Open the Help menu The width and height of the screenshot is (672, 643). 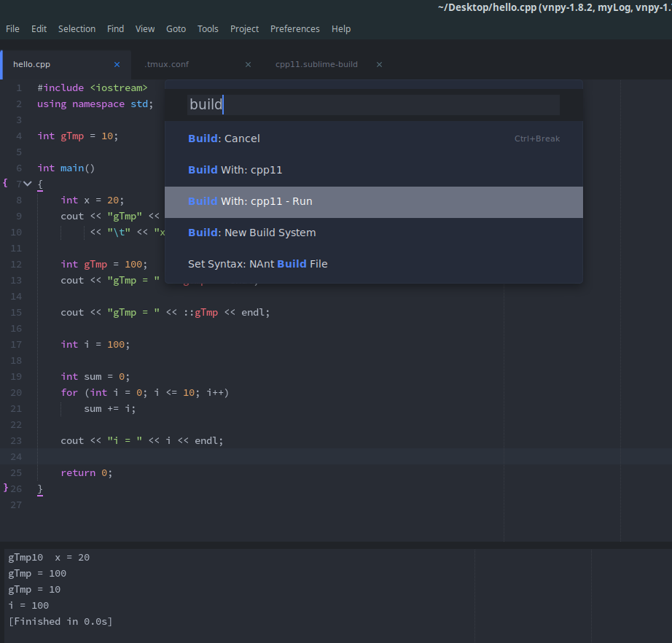pos(341,28)
